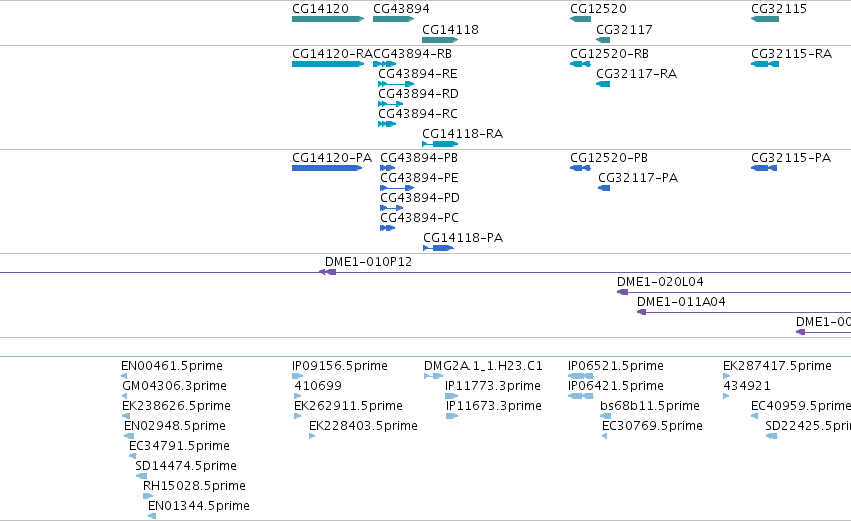
Task: Click the DME1-010P12 BAC label
Action: click(x=369, y=262)
